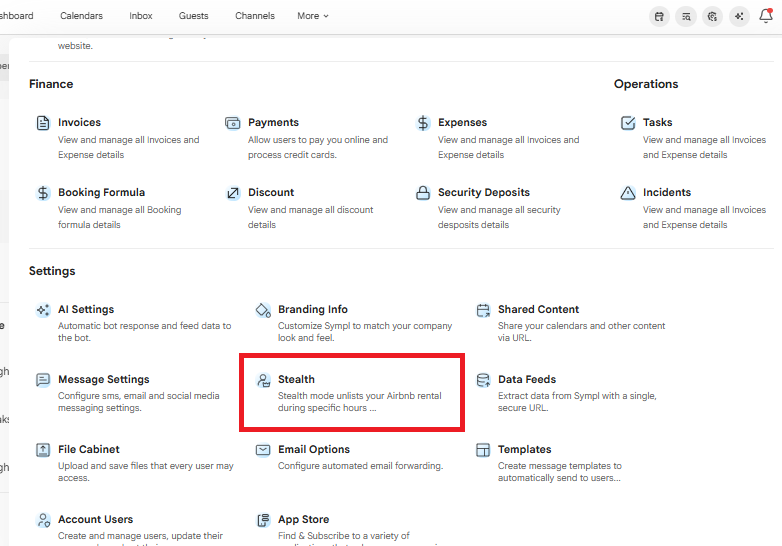Click the Invoices document icon
The image size is (782, 546).
click(x=43, y=123)
